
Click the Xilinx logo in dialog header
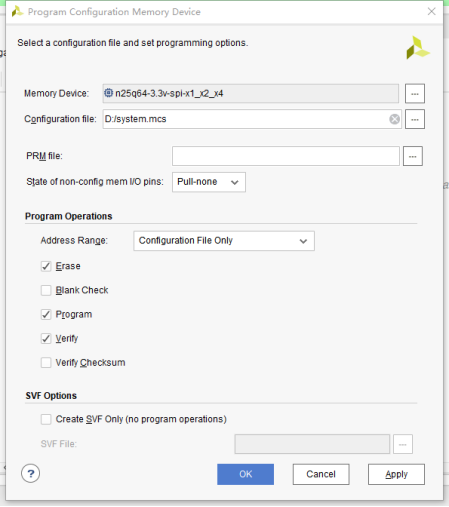417,48
